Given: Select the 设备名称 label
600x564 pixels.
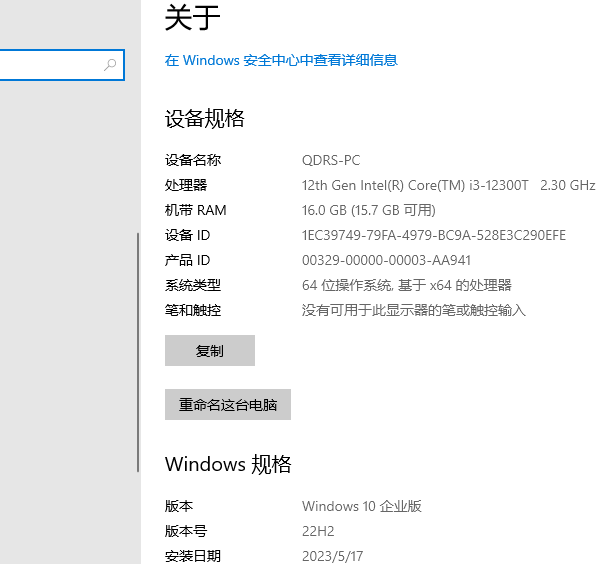Looking at the screenshot, I should pyautogui.click(x=193, y=160).
